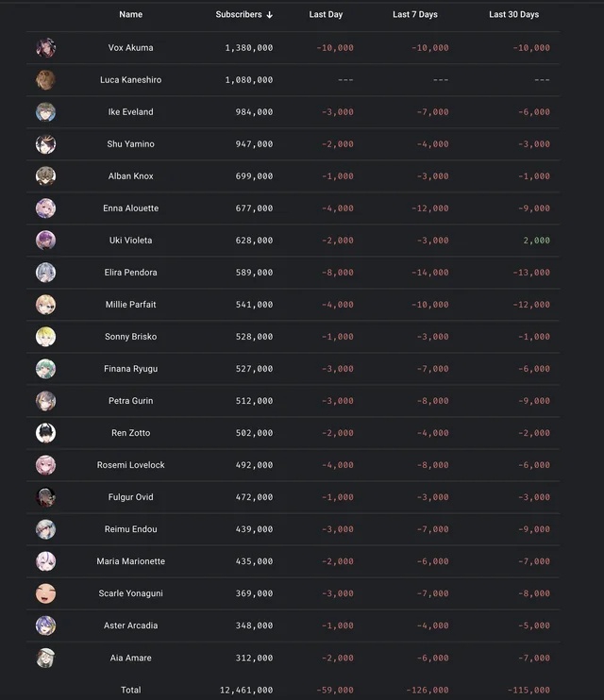The width and height of the screenshot is (604, 700).
Task: Select the Rosemi Lovelock row name
Action: 131,465
